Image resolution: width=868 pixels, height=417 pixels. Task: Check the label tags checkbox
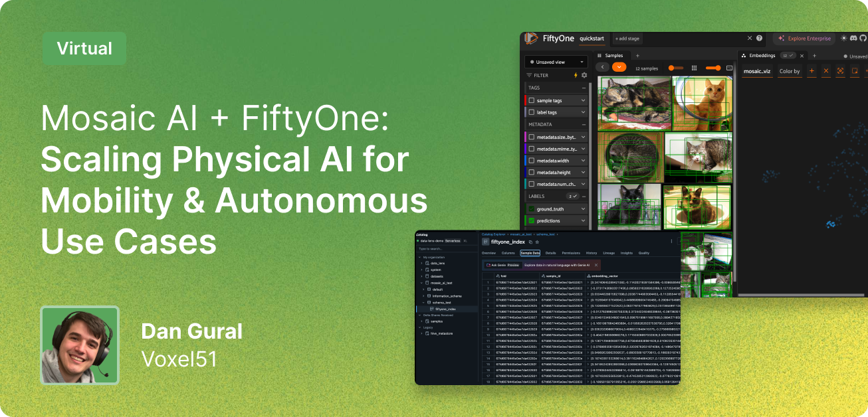coord(532,112)
